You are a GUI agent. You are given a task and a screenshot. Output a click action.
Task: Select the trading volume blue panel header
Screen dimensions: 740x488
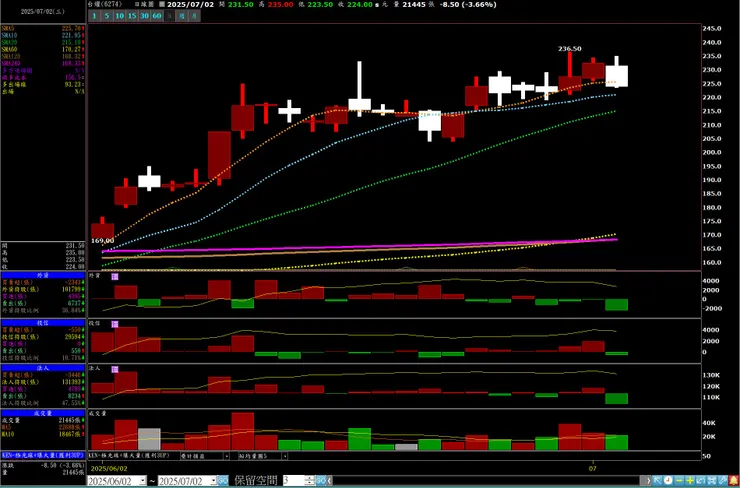tap(43, 413)
